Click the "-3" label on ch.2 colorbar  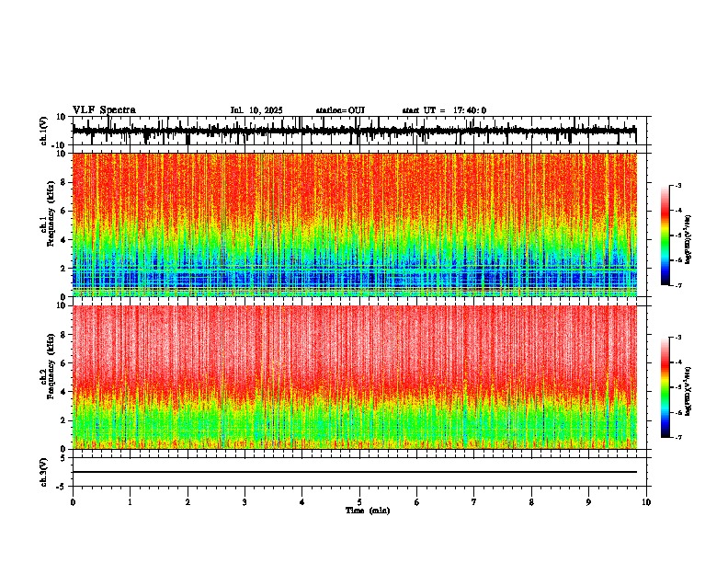coord(677,338)
